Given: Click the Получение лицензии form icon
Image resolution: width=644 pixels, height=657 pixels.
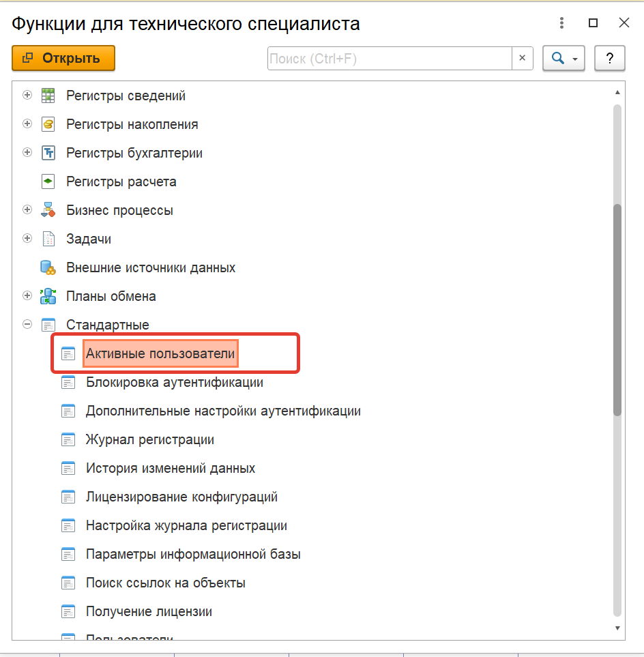Looking at the screenshot, I should coord(68,611).
